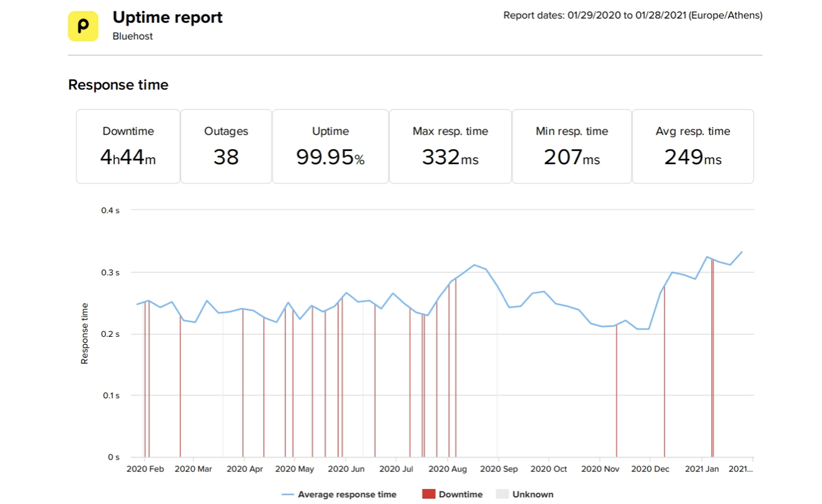Select the Avg resp. time card
The width and height of the screenshot is (822, 504).
[x=693, y=146]
